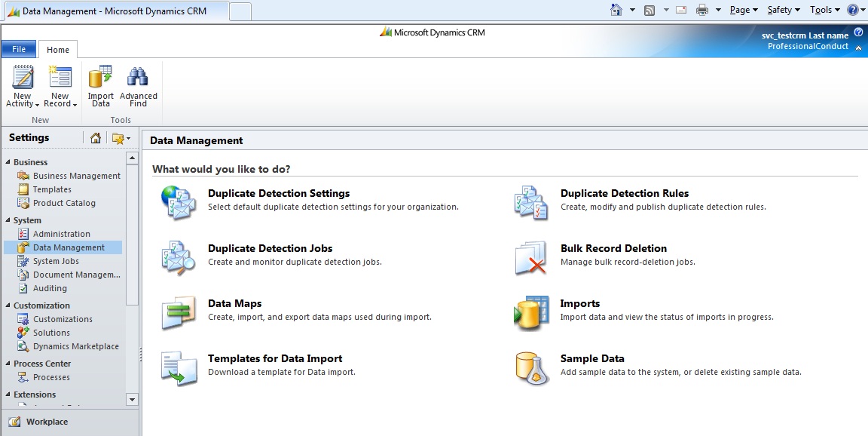Click the New Record ribbon icon

(60, 77)
